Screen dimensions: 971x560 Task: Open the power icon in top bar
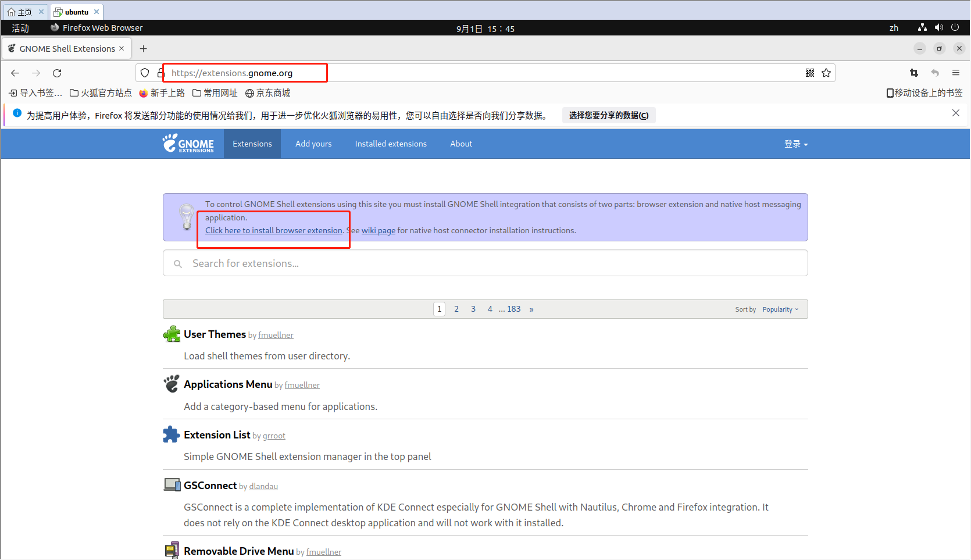tap(955, 27)
